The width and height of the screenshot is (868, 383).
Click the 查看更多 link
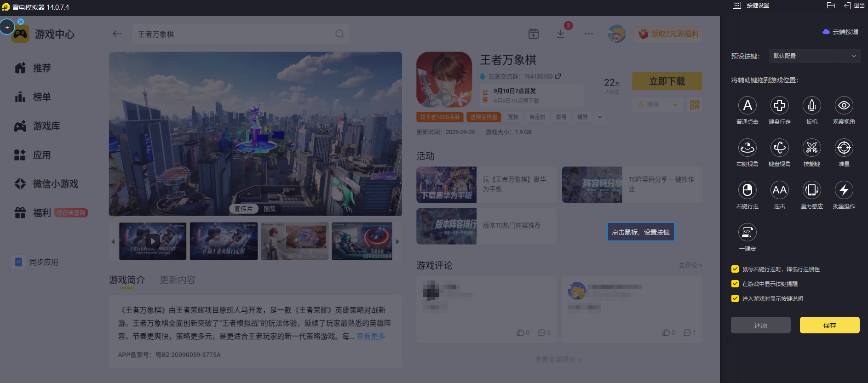(371, 337)
